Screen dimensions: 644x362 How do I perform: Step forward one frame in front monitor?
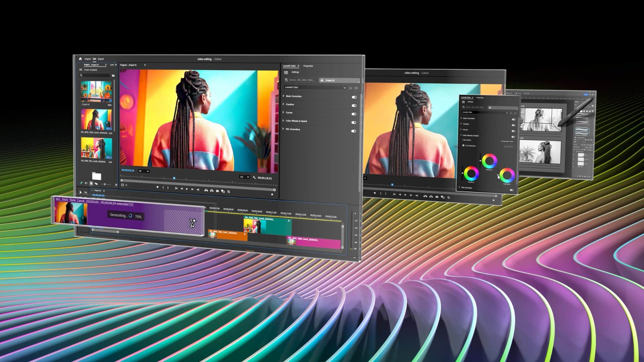[x=192, y=189]
